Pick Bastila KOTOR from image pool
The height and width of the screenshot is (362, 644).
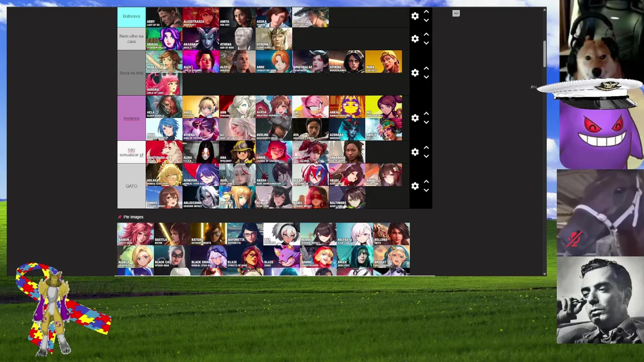[172, 234]
